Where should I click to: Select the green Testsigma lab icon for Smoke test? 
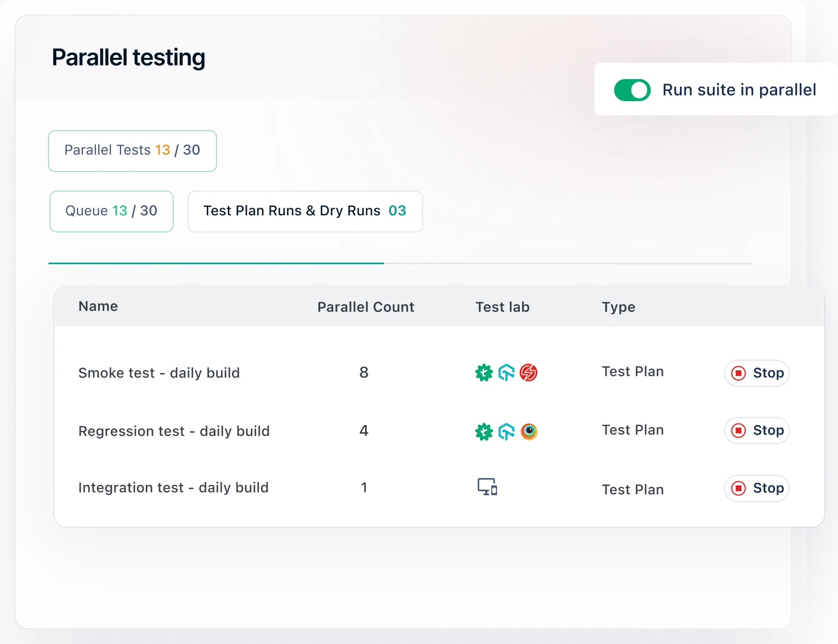point(484,373)
